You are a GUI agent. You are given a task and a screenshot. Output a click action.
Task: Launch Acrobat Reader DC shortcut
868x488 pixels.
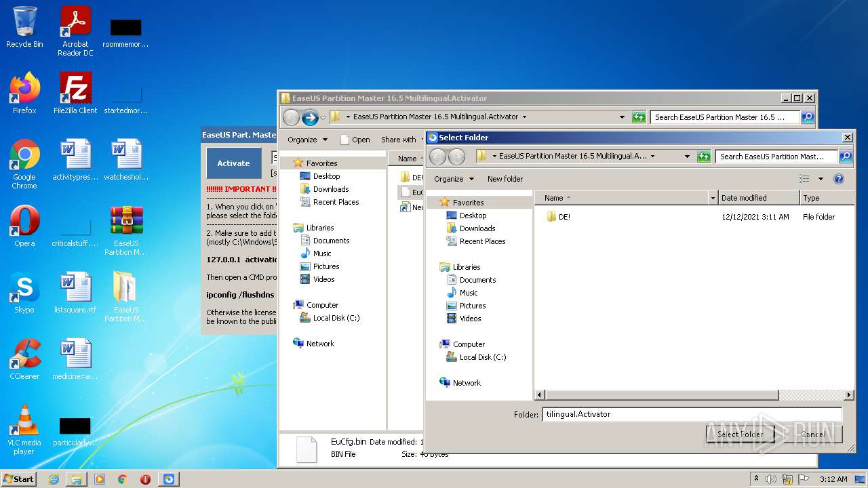[x=75, y=31]
